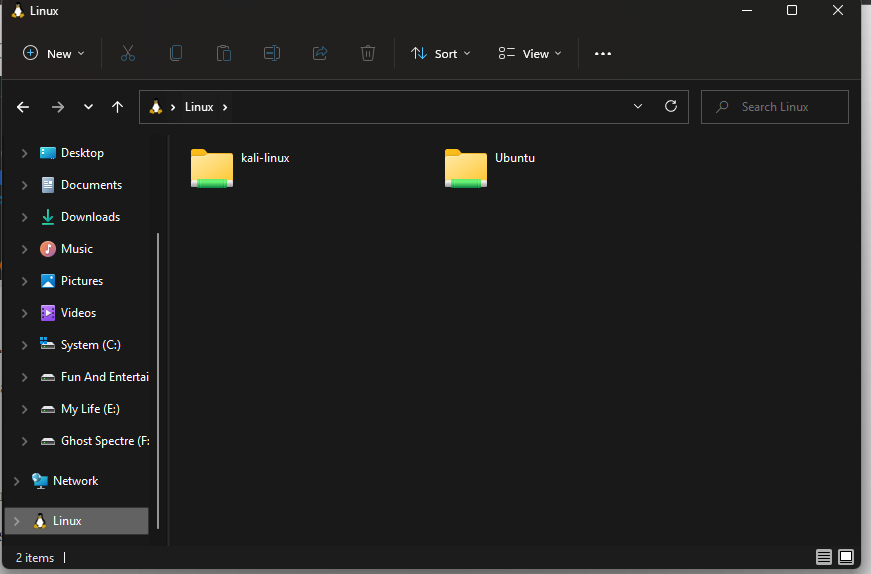871x574 pixels.
Task: Expand the Desktop tree node
Action: tap(24, 153)
